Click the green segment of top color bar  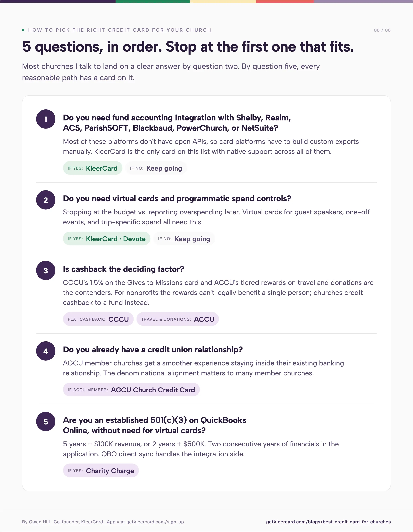(x=153, y=1)
